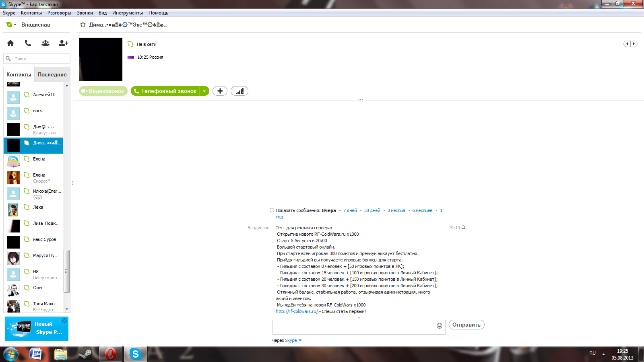Select contact Илюха(Ener...

coord(33,194)
